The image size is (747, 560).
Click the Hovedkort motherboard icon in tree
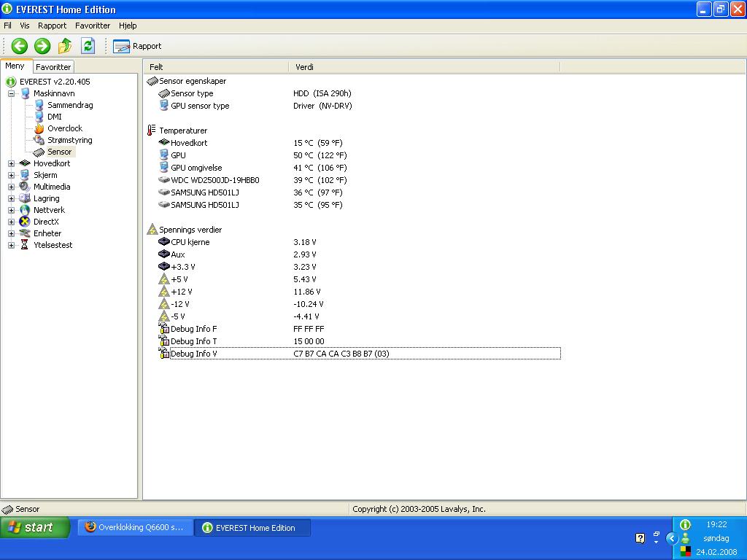pos(25,163)
